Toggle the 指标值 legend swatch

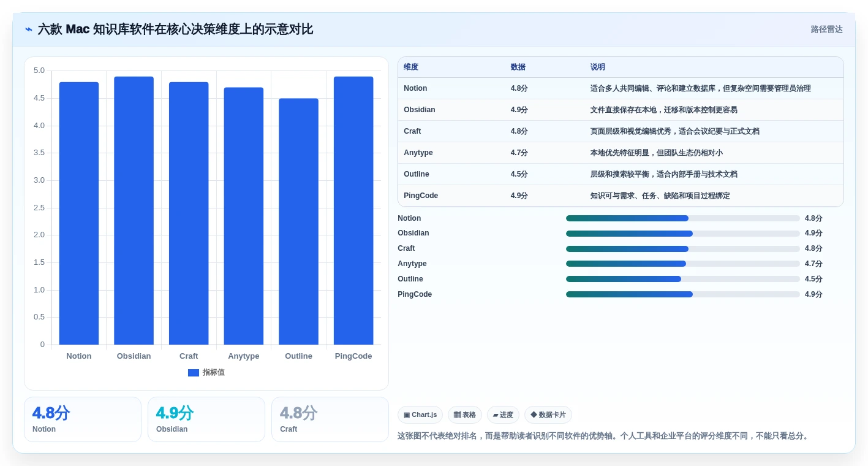coord(194,373)
